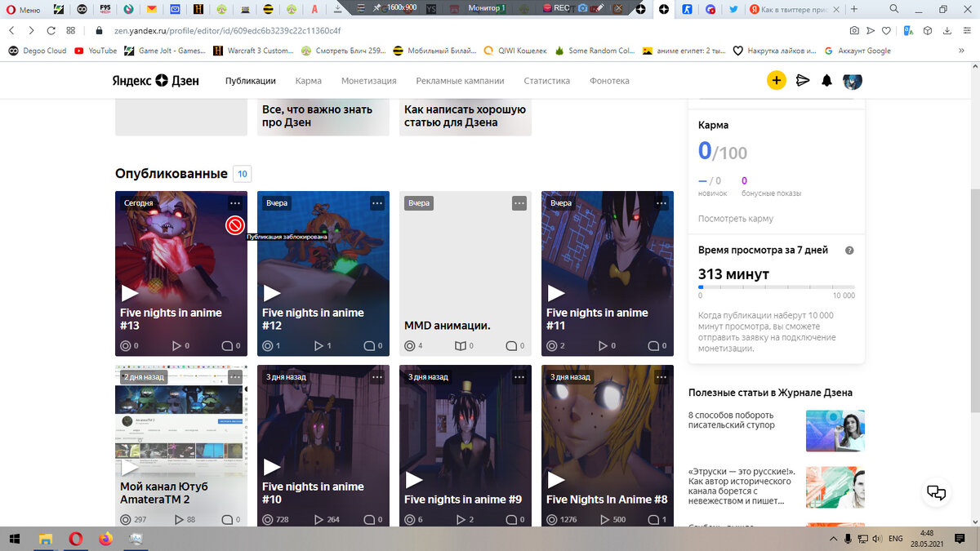Open Opera in the taskbar

click(75, 539)
